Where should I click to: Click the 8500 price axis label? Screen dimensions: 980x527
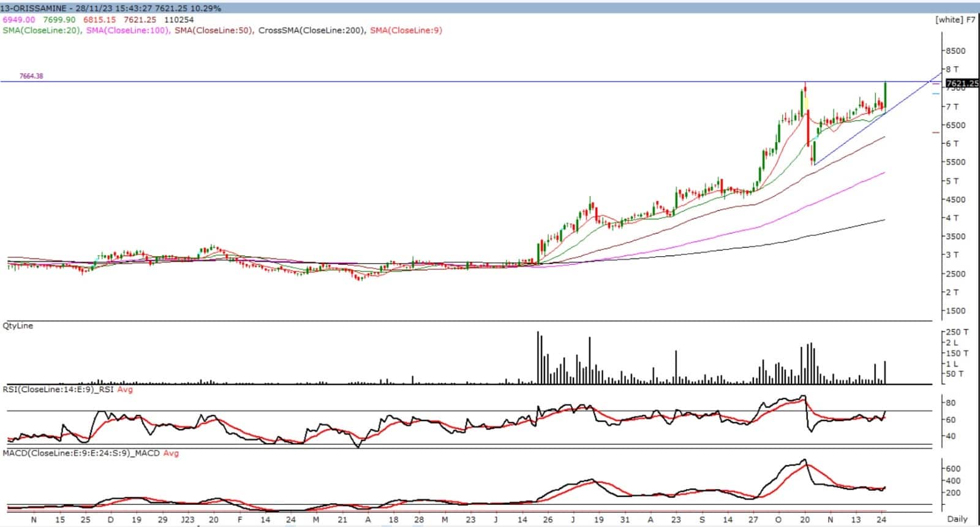(x=956, y=51)
